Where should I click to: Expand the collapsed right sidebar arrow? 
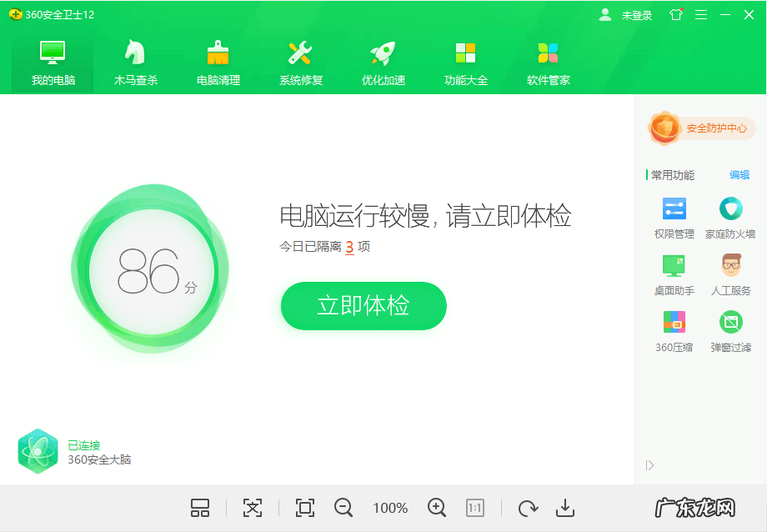(650, 466)
